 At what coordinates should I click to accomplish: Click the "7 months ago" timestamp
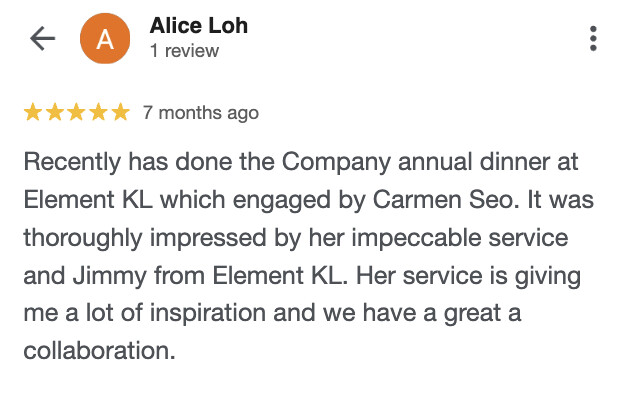[x=201, y=113]
